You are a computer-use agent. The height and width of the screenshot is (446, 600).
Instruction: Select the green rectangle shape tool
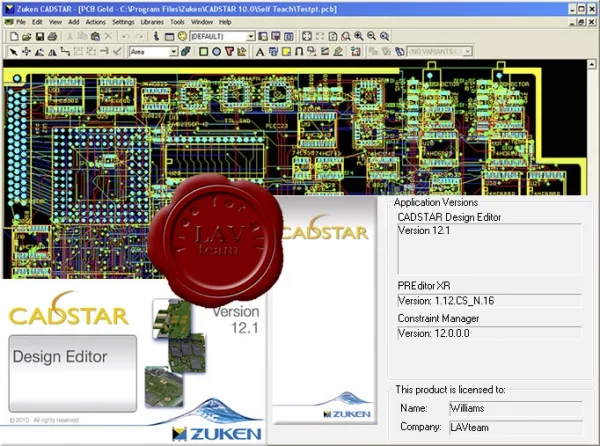pyautogui.click(x=204, y=51)
